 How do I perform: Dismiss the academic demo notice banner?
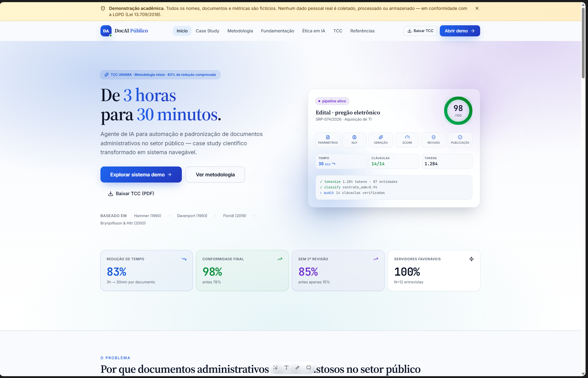click(x=477, y=8)
